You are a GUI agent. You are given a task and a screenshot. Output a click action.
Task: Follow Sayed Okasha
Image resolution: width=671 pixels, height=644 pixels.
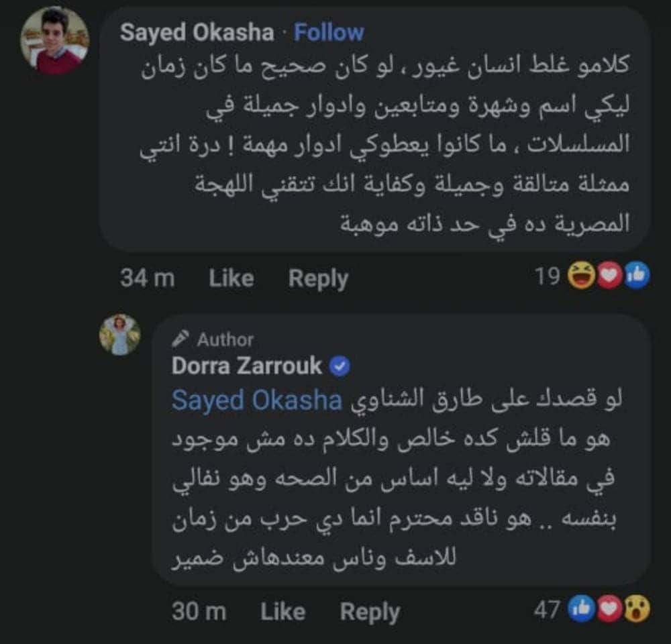coord(329,33)
